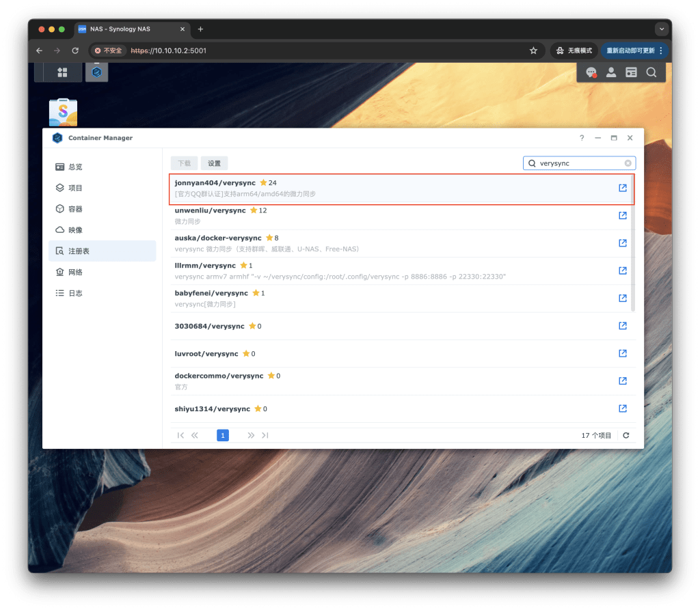The image size is (700, 610).
Task: Select page 1 in pagination
Action: click(223, 436)
